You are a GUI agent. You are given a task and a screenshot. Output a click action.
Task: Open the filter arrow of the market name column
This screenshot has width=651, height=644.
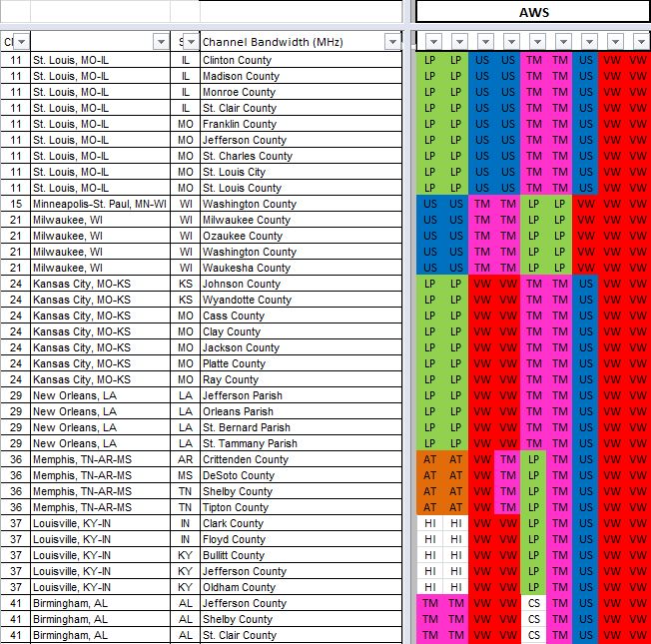161,42
